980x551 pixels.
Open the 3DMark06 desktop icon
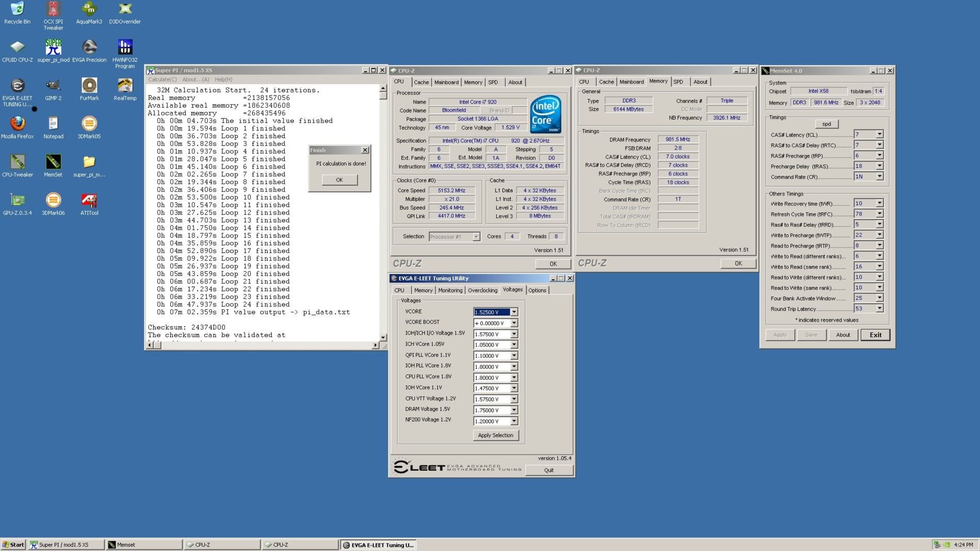[53, 202]
